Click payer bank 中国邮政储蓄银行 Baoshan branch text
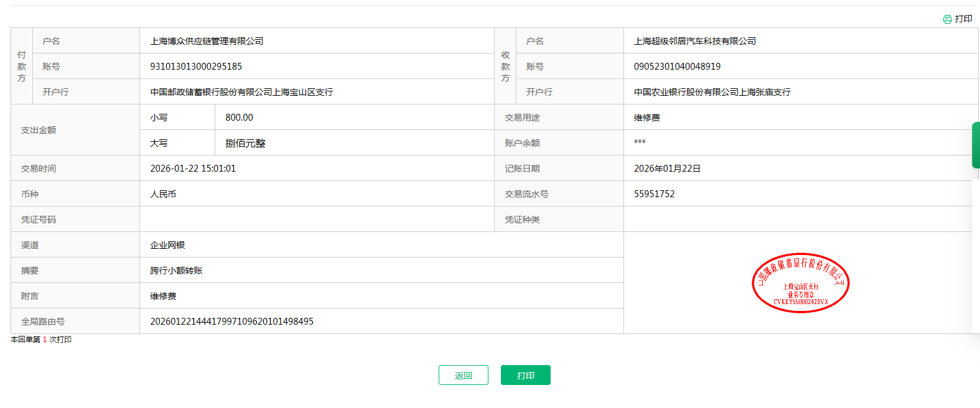The height and width of the screenshot is (408, 980). (241, 92)
